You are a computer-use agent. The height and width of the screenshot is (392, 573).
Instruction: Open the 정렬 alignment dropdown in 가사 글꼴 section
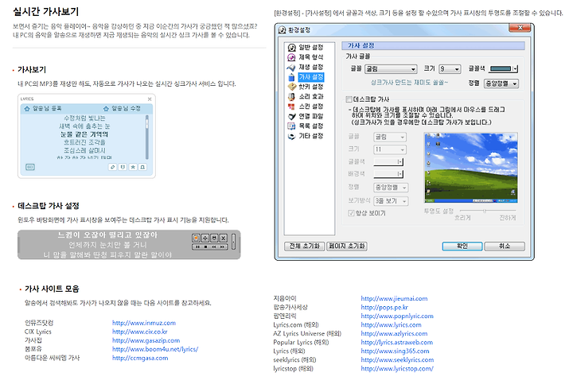point(501,83)
